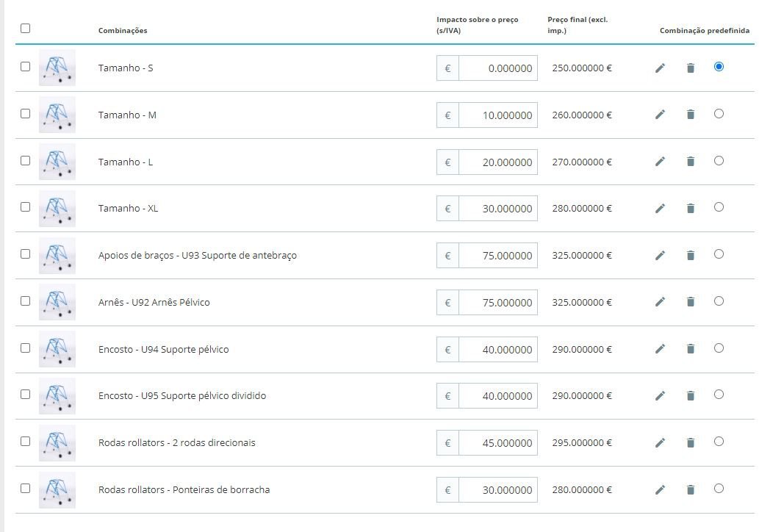Image resolution: width=759 pixels, height=532 pixels.
Task: Check the Tamanho - L row checkbox
Action: [25, 160]
